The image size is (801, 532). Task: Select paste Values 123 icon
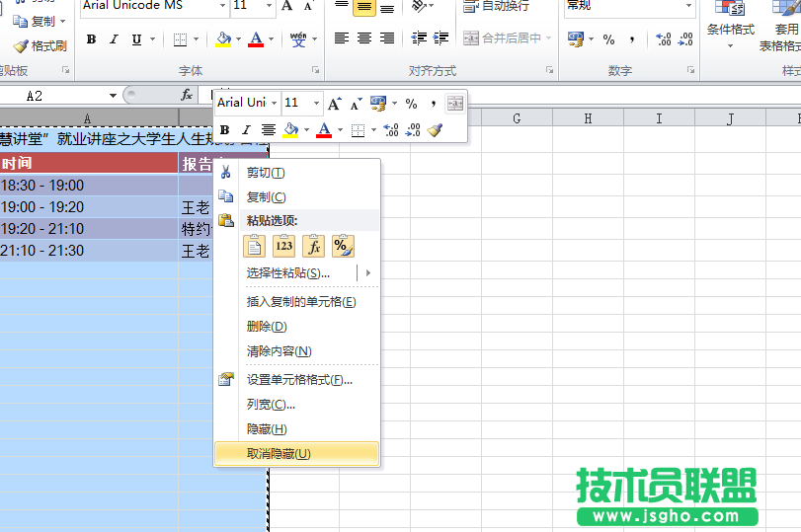284,246
